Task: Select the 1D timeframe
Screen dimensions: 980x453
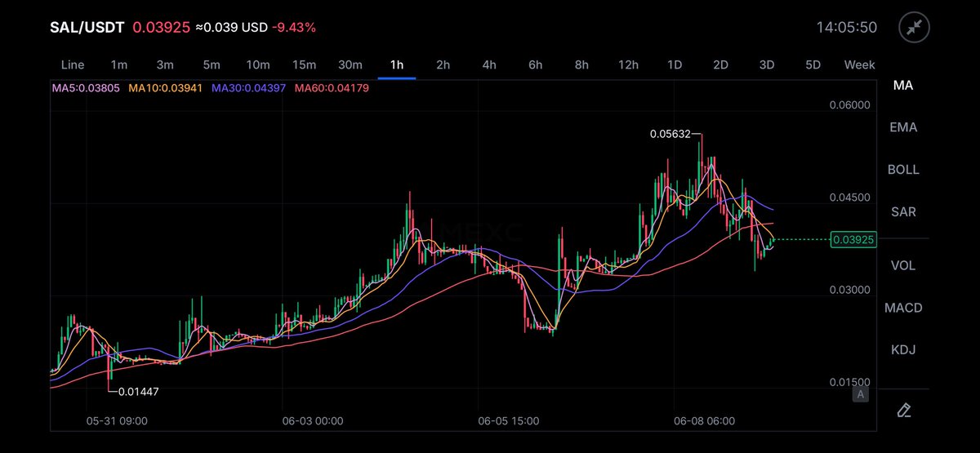Action: coord(675,64)
